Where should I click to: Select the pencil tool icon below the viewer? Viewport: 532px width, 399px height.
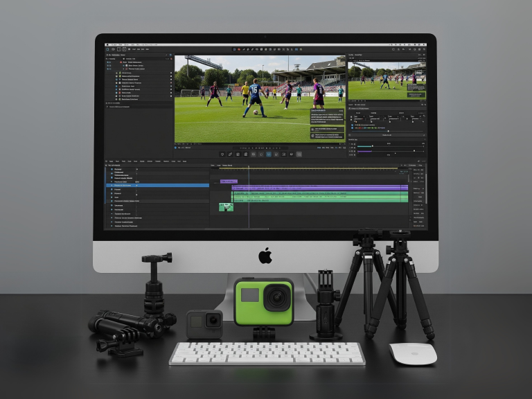tap(230, 154)
